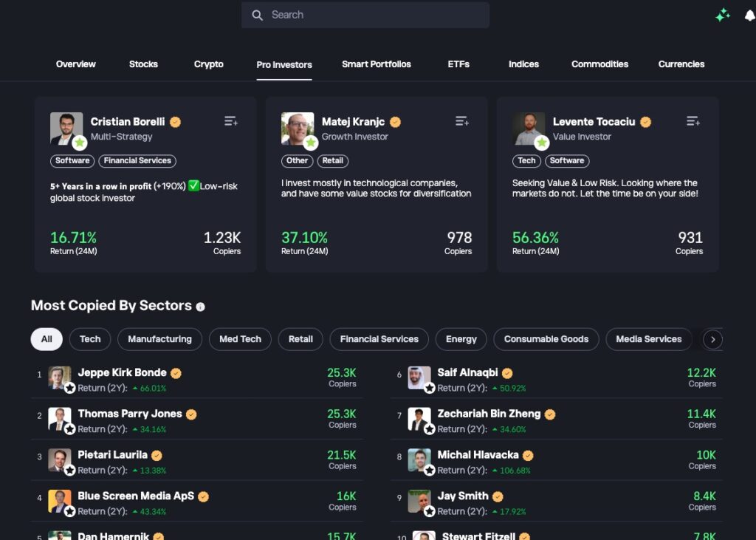Click Jeppe Kirk Bonde's verified badge
756x540 pixels.
tap(176, 373)
